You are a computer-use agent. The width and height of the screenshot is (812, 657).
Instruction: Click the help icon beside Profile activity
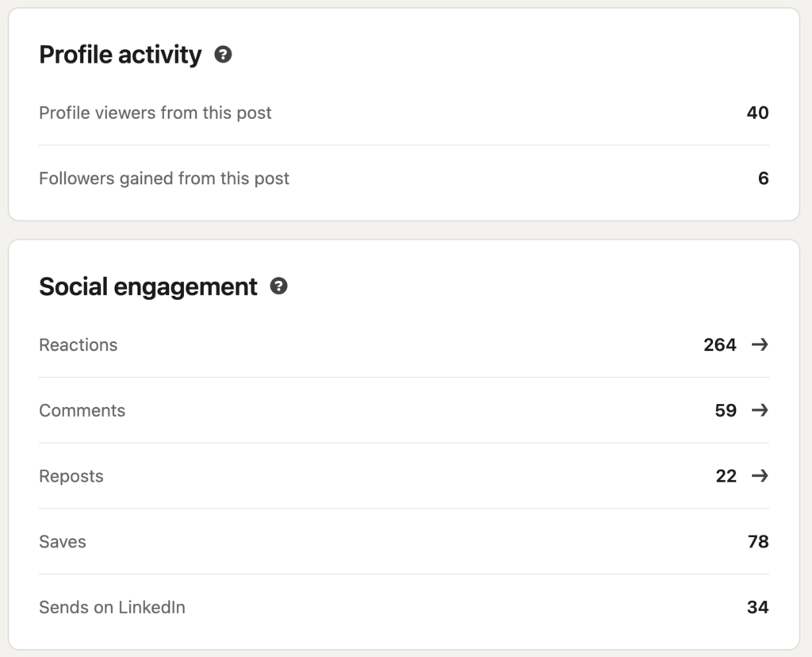[224, 55]
